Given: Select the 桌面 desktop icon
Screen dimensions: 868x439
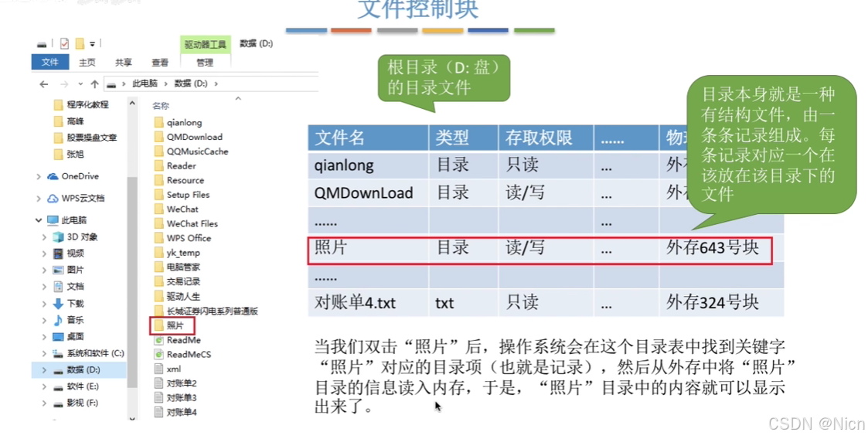Looking at the screenshot, I should [58, 336].
